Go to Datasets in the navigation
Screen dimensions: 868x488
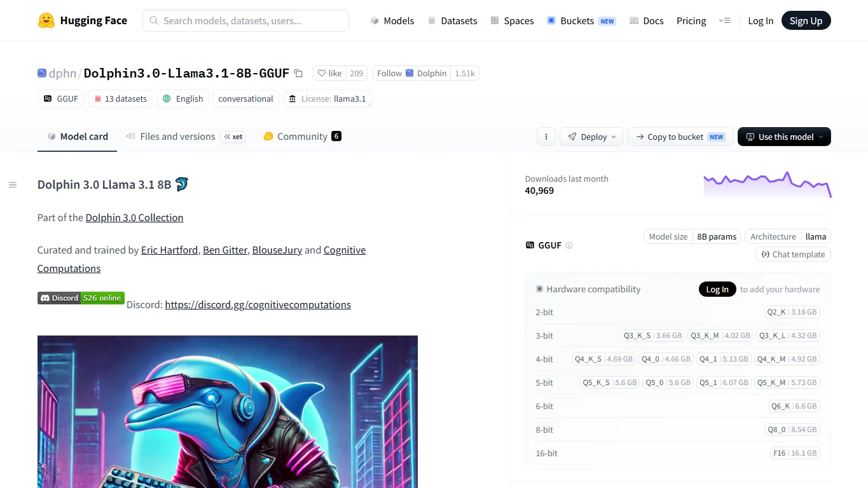point(452,20)
